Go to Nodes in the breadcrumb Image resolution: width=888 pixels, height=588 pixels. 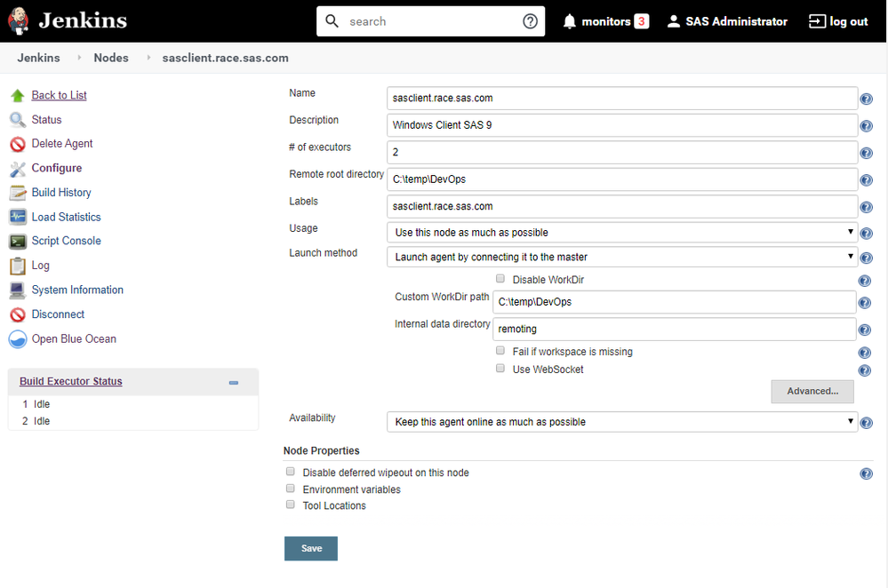click(x=111, y=58)
